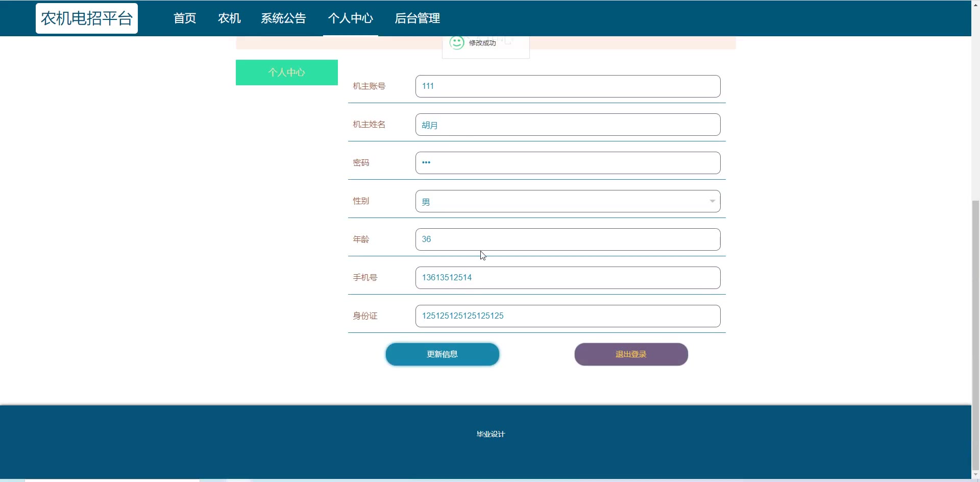This screenshot has width=980, height=482.
Task: Click the 机主姓名 label
Action: (369, 125)
